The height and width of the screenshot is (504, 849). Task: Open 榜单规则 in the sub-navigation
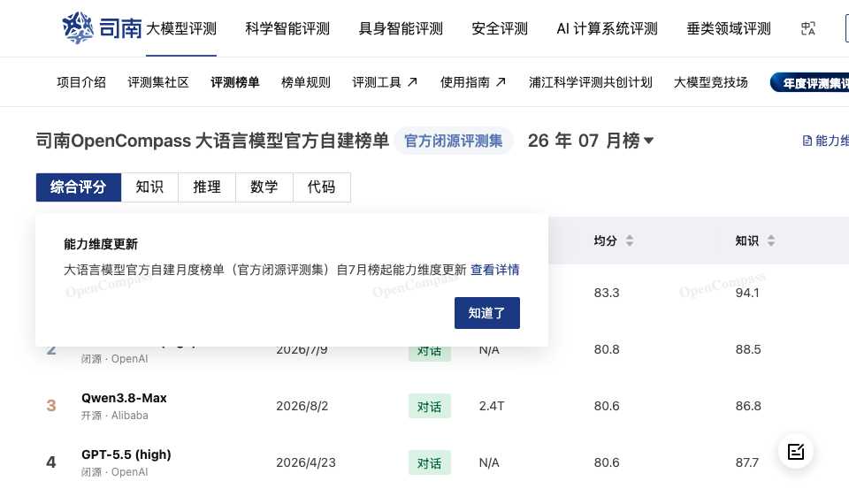pyautogui.click(x=306, y=82)
